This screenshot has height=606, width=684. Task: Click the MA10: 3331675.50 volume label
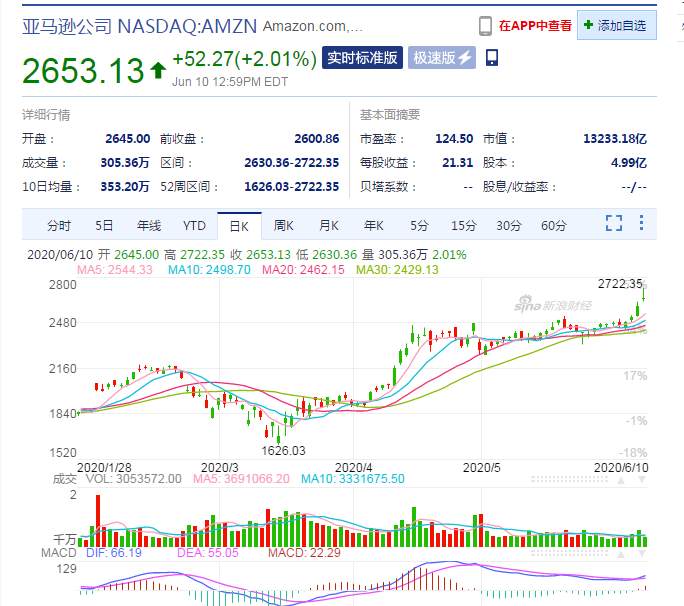click(353, 479)
